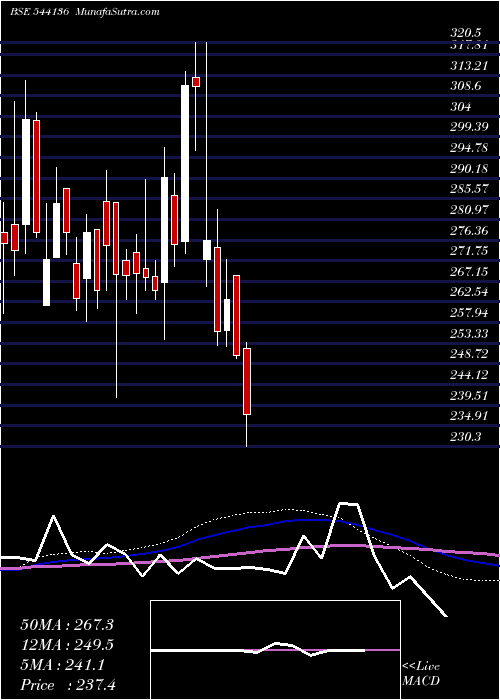Click the 320.5 price axis label
The image size is (500, 700).
(x=466, y=33)
